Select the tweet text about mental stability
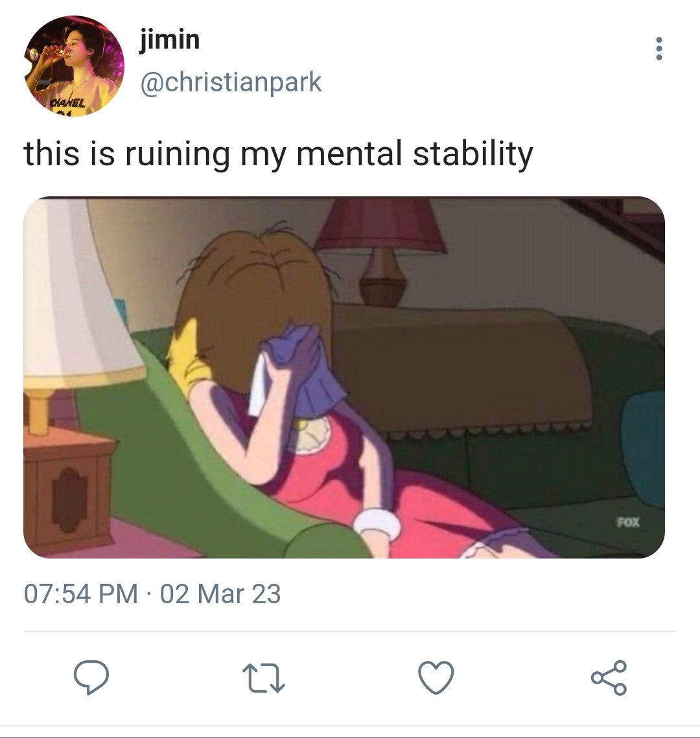Image resolution: width=700 pixels, height=738 pixels. (278, 154)
